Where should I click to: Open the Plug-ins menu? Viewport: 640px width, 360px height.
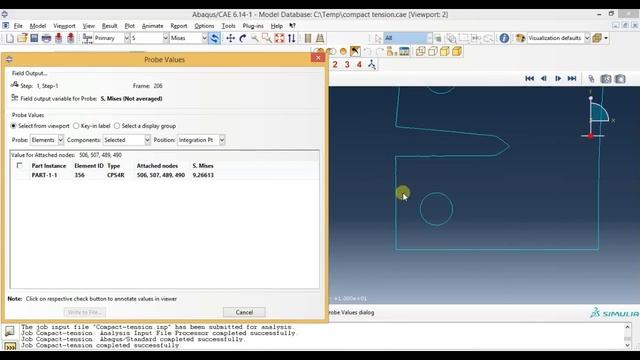coord(253,26)
